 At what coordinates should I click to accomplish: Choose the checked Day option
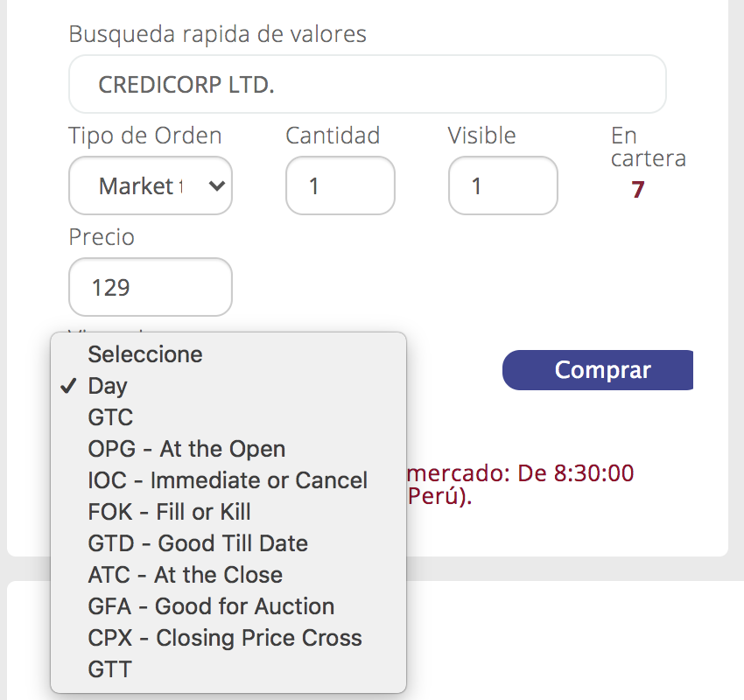[228, 386]
